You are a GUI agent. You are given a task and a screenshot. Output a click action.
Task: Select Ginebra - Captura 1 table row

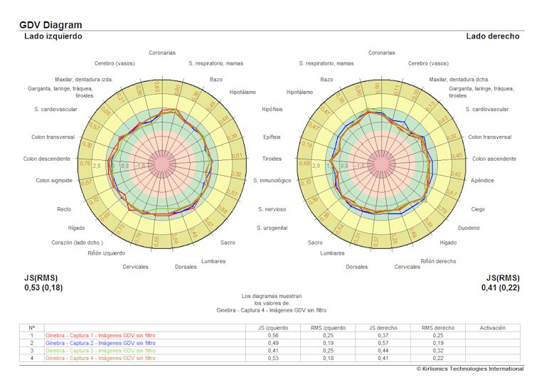[x=100, y=335]
